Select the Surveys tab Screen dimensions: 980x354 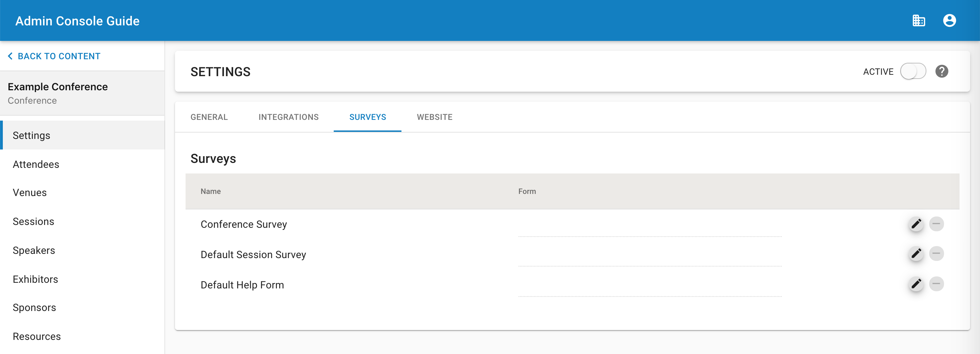pyautogui.click(x=368, y=117)
